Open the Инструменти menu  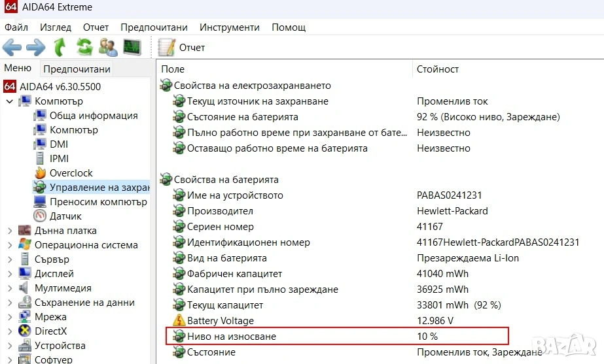pyautogui.click(x=229, y=27)
